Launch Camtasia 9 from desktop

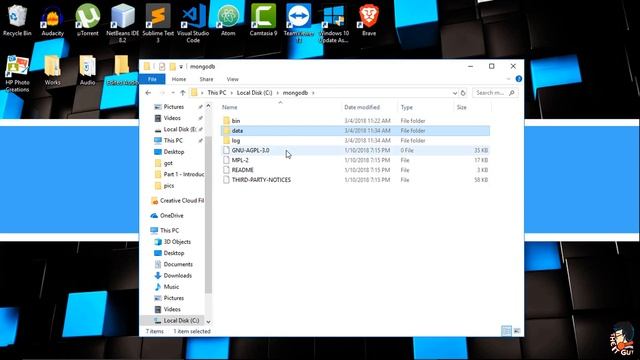point(263,20)
